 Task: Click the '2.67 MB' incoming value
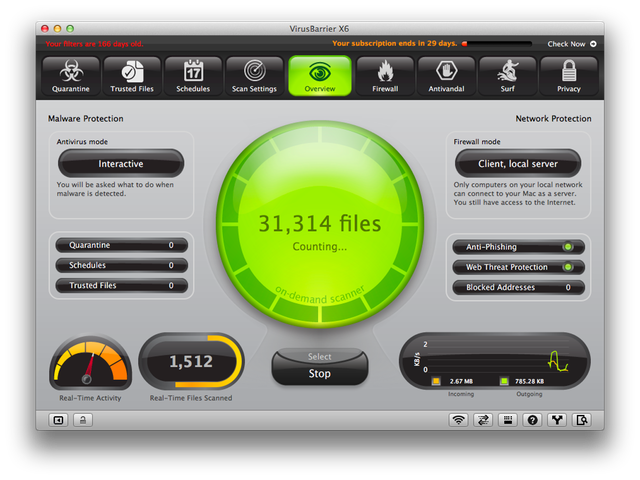click(x=461, y=381)
